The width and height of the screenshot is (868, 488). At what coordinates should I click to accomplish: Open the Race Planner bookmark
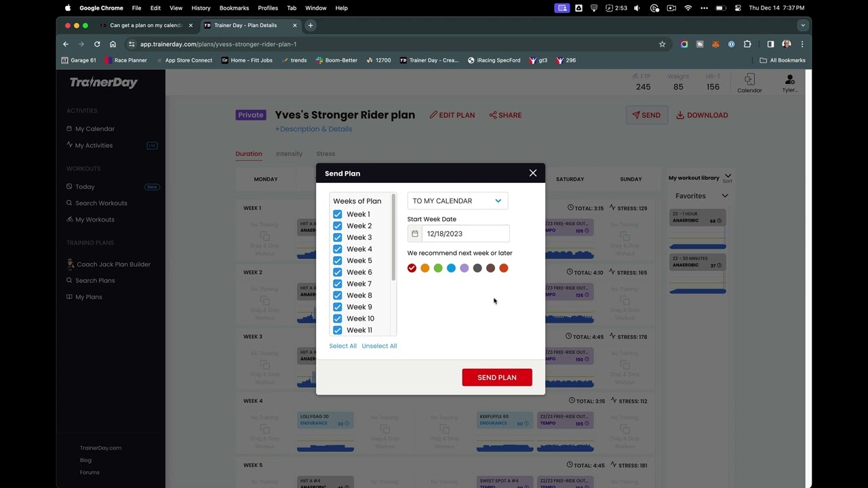[125, 60]
